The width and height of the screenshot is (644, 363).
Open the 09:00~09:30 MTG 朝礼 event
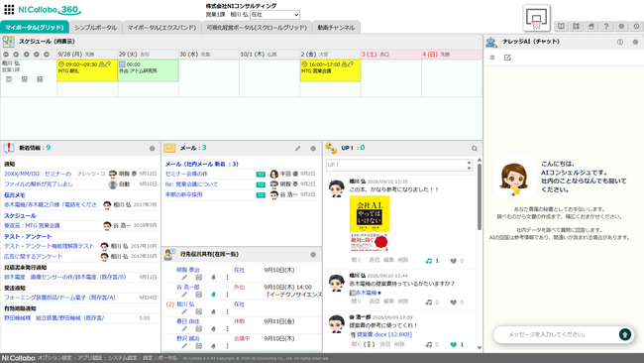87,70
